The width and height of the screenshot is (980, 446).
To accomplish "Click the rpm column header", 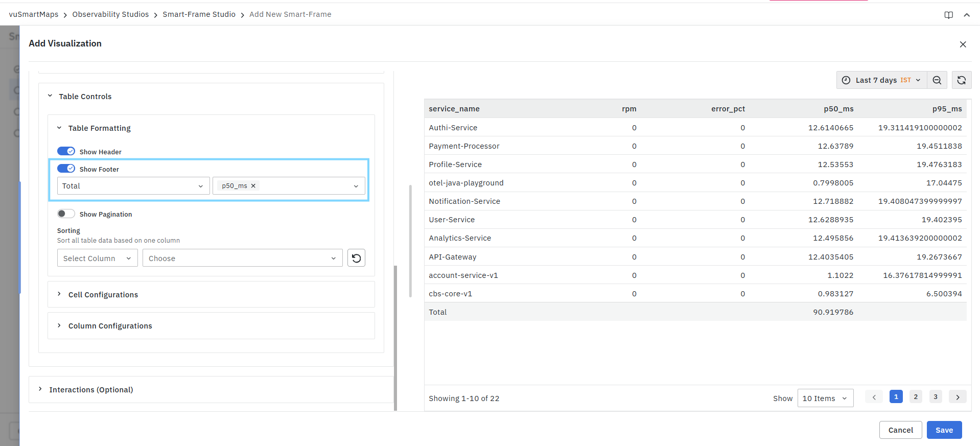I will 629,109.
